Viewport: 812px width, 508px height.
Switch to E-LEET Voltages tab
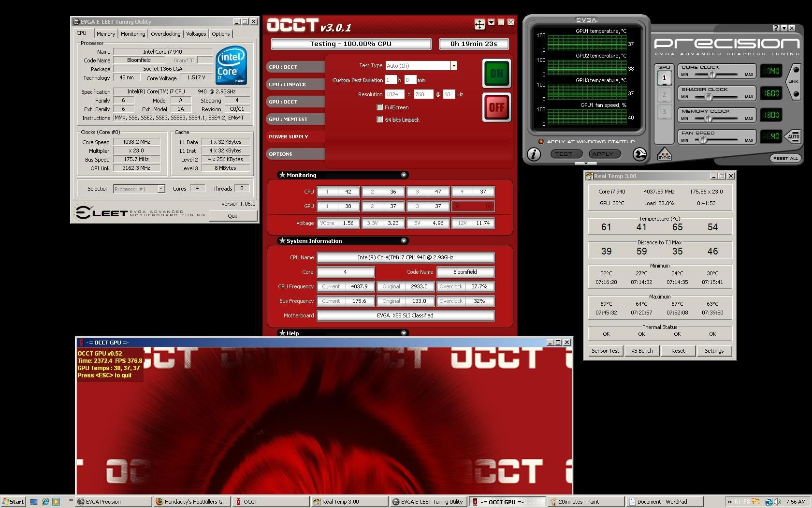tap(196, 34)
